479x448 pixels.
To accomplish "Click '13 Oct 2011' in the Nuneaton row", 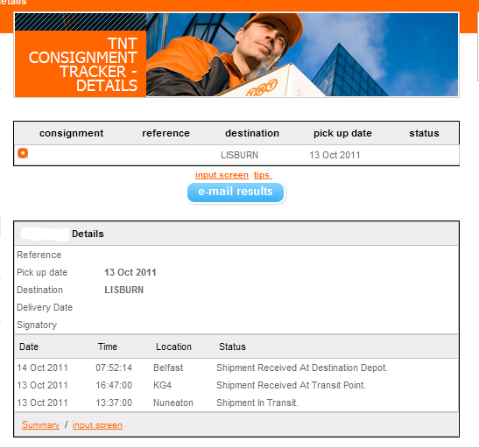I will point(42,402).
